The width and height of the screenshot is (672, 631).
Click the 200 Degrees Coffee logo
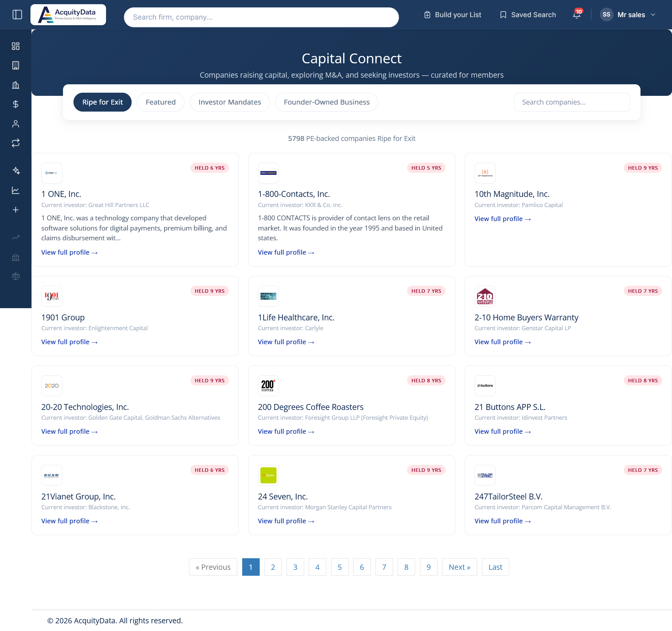tap(268, 386)
